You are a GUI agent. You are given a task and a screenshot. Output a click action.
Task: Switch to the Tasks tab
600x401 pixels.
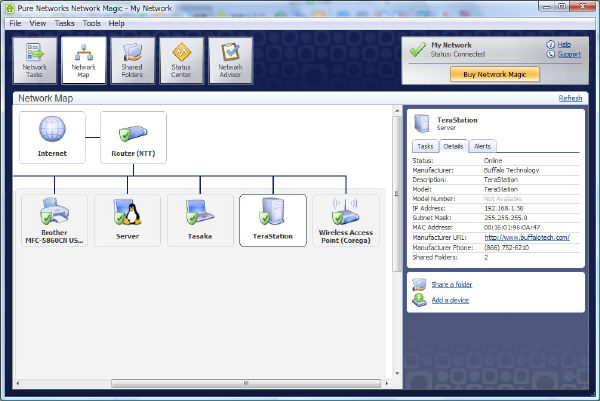click(x=425, y=146)
